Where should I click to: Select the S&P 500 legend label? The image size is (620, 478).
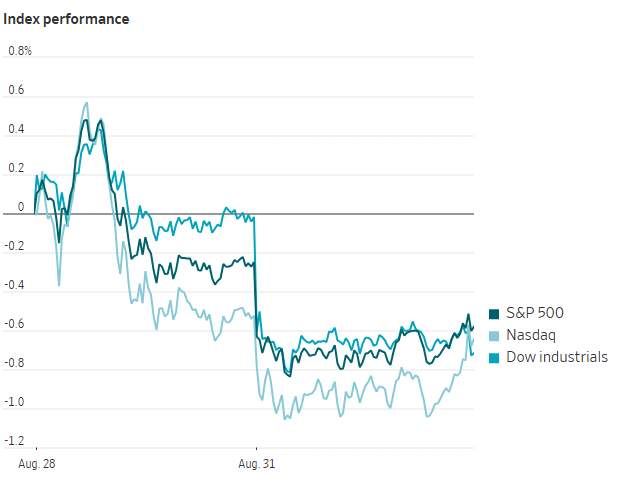[x=535, y=313]
